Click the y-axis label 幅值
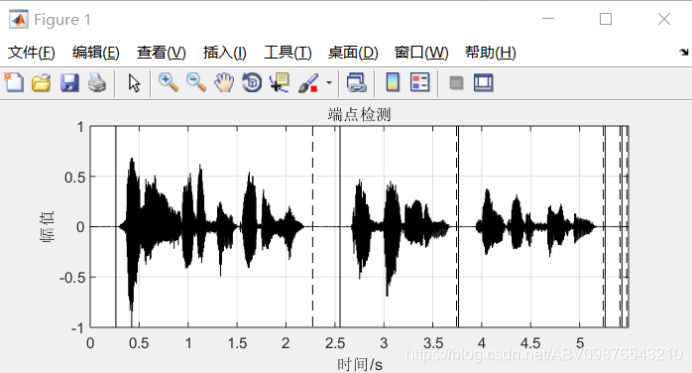692x373 pixels. [x=47, y=226]
